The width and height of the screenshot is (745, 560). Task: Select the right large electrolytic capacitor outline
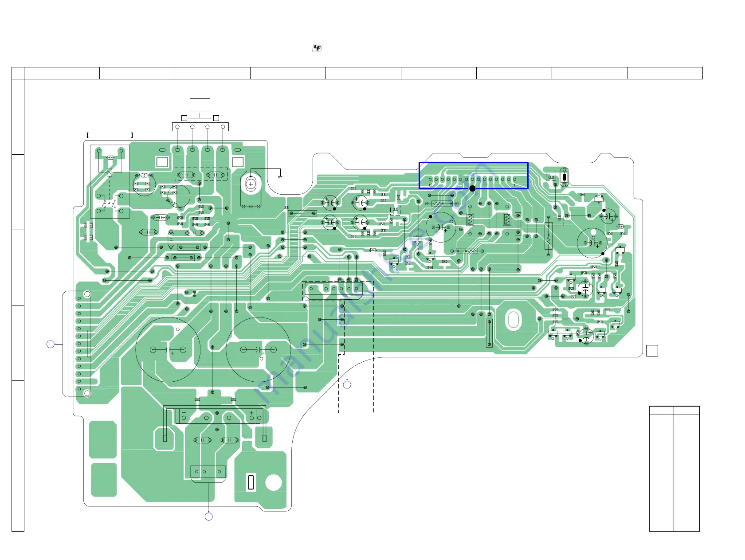point(259,349)
